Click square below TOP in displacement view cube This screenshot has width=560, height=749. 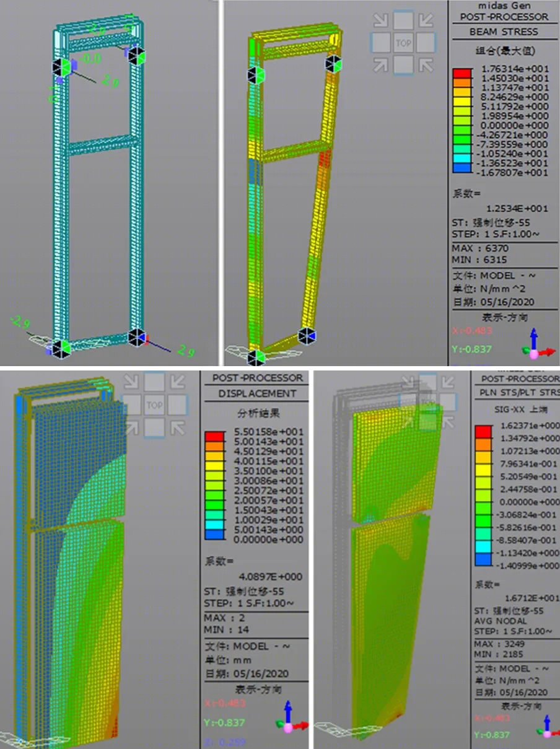155,427
